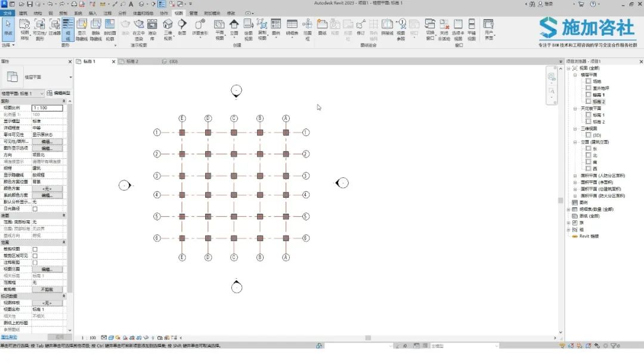Click the 切换窗口 (Switch Windows) tool

click(x=430, y=29)
